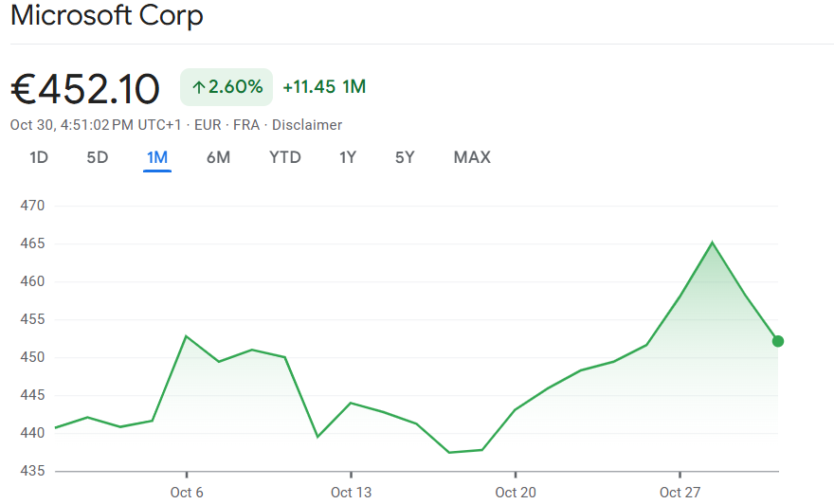Click the +11.45 1M change text
834x504 pixels.
pyautogui.click(x=324, y=87)
